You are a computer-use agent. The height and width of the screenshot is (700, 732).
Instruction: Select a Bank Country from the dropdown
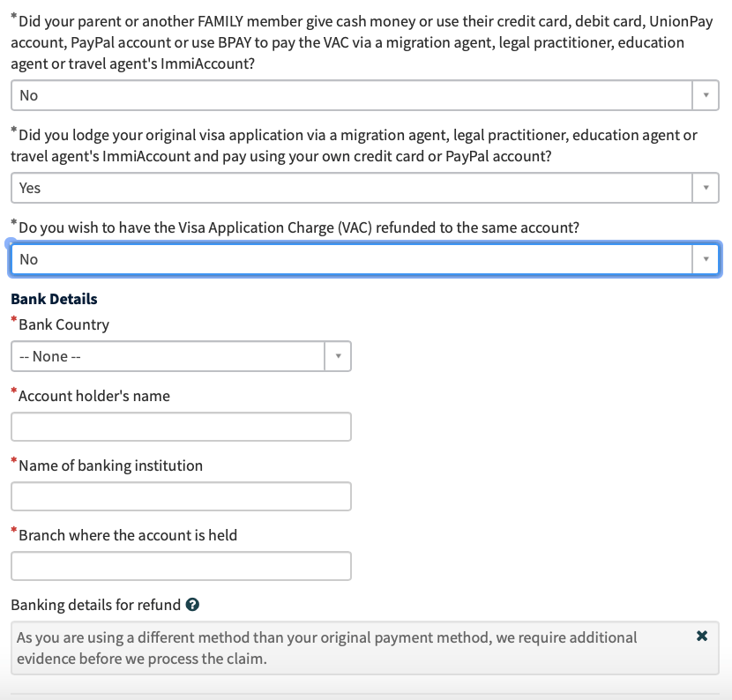181,356
